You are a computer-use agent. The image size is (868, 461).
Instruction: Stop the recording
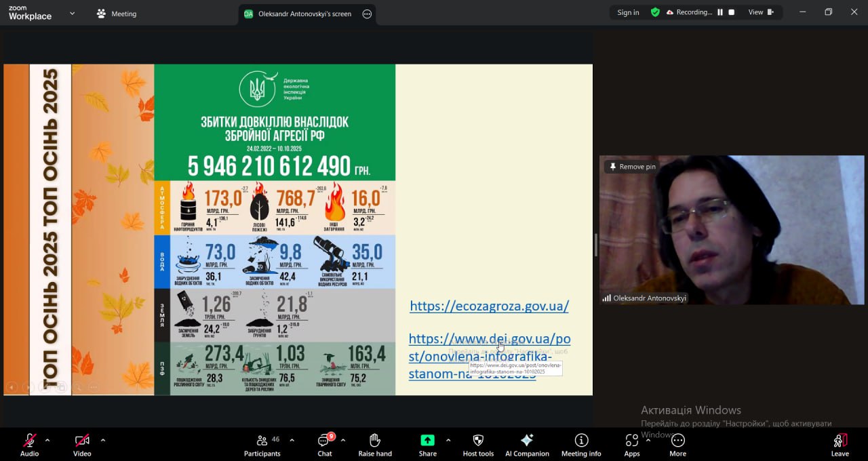pyautogui.click(x=731, y=12)
